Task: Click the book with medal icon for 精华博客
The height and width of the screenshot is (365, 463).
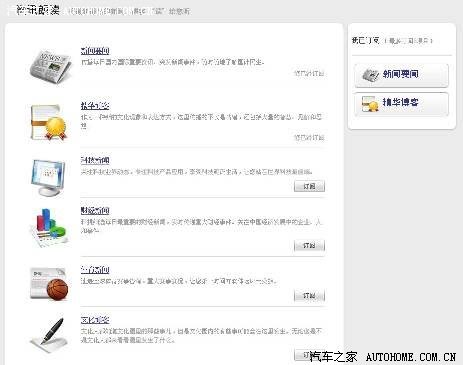Action: [x=49, y=122]
